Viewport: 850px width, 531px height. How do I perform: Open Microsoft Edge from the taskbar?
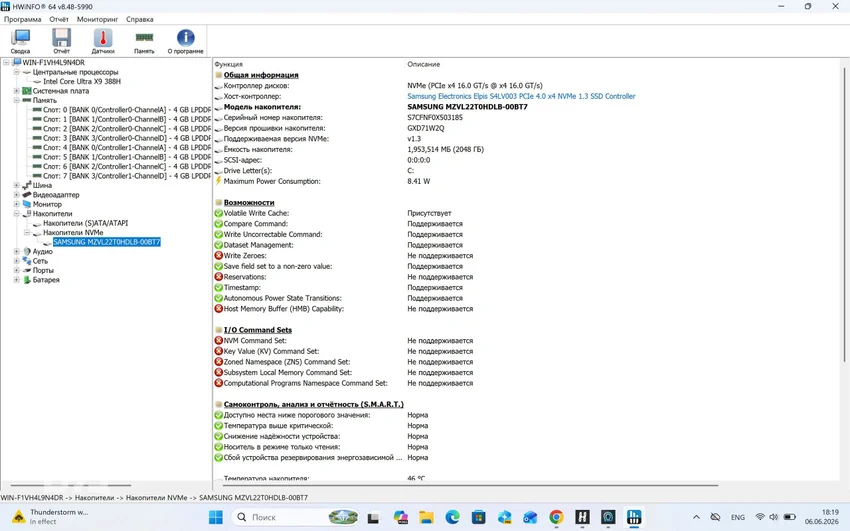(x=452, y=517)
